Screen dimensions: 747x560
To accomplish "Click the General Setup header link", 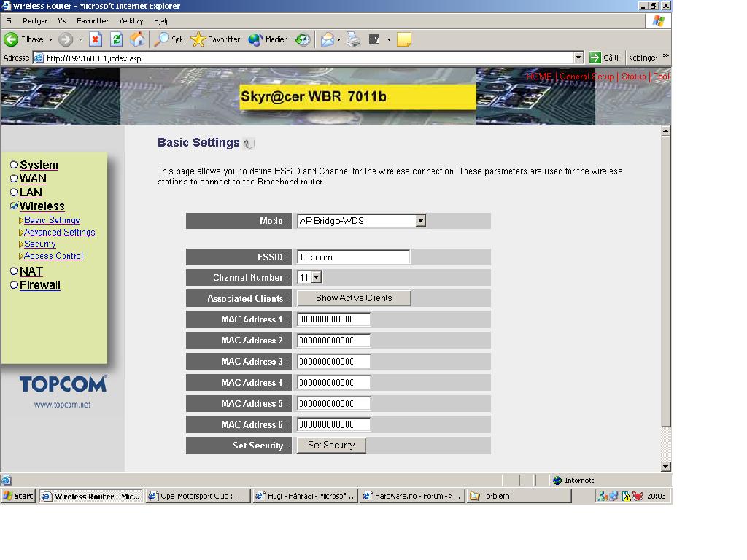I will 587,77.
